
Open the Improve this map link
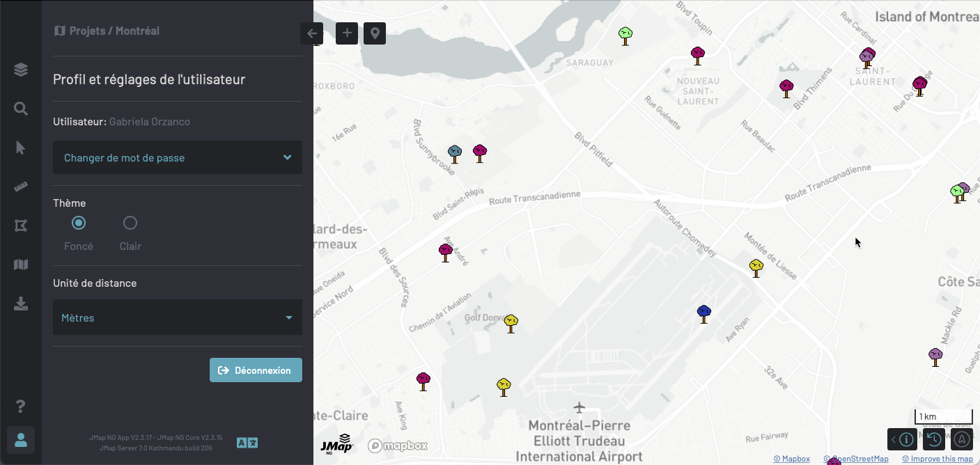click(x=937, y=459)
